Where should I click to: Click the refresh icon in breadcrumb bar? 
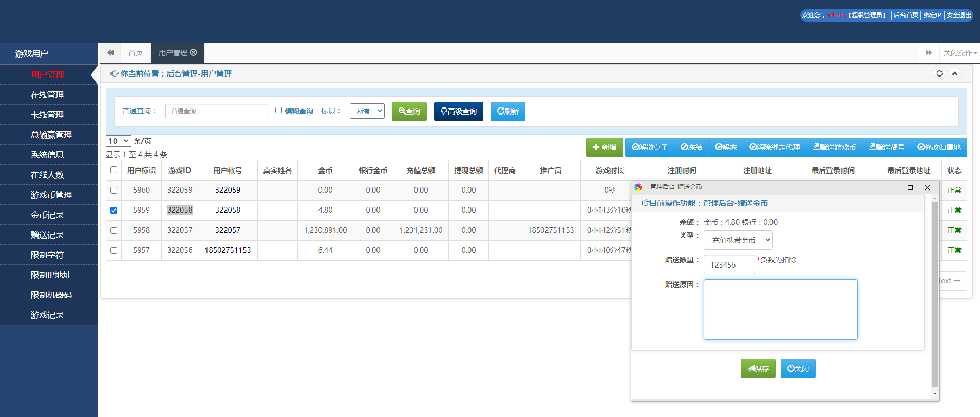pos(939,73)
